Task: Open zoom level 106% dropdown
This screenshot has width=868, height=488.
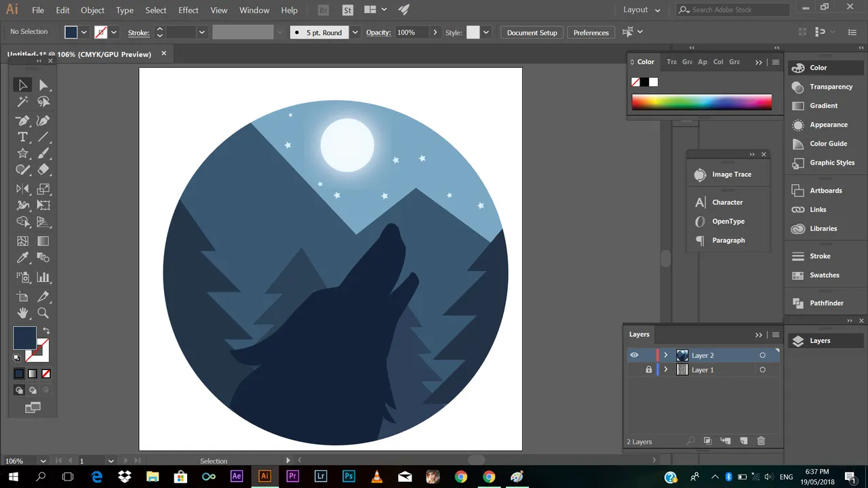Action: [43, 461]
